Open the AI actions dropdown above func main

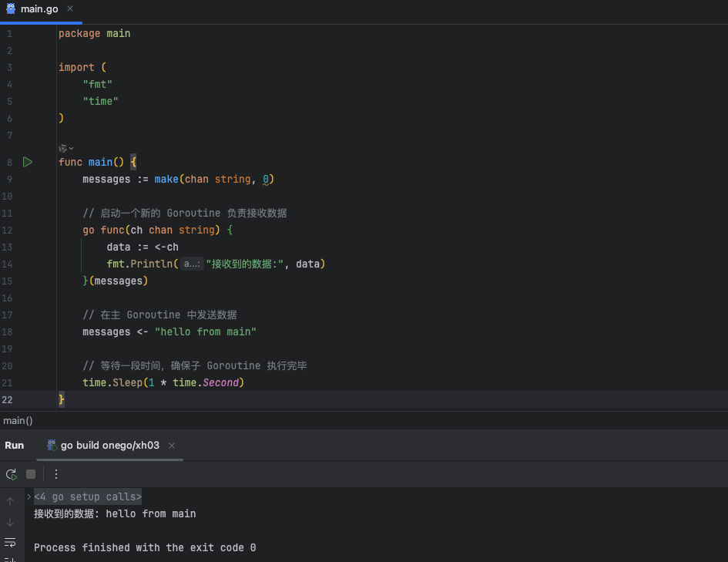[x=66, y=149]
